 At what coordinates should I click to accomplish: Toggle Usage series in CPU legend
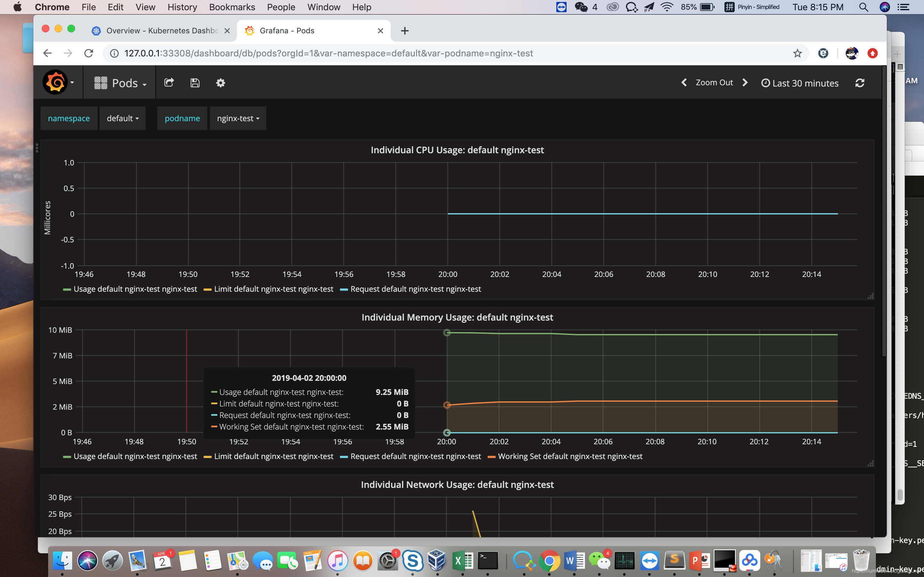[x=135, y=289]
